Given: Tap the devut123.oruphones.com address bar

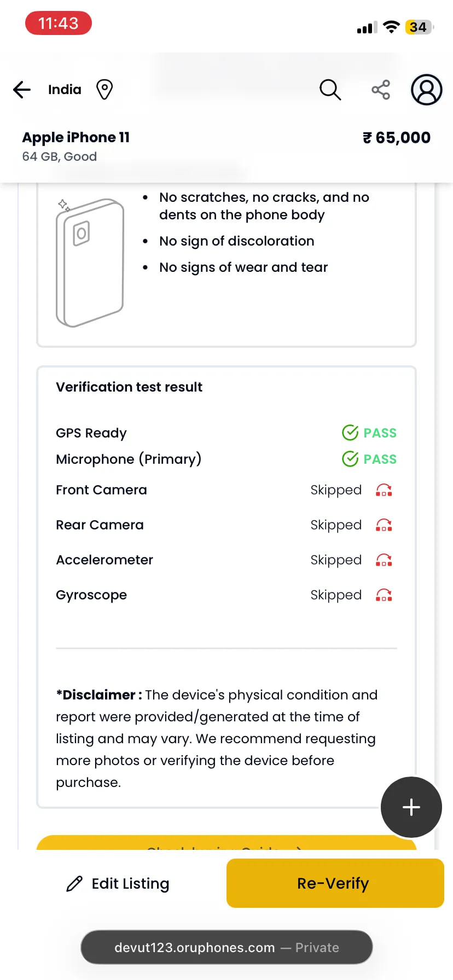Looking at the screenshot, I should 226,947.
